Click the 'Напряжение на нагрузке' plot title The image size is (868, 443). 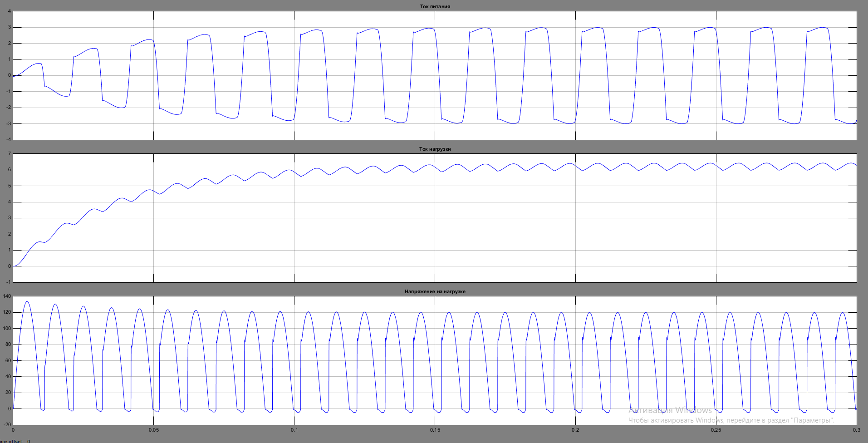click(x=435, y=291)
